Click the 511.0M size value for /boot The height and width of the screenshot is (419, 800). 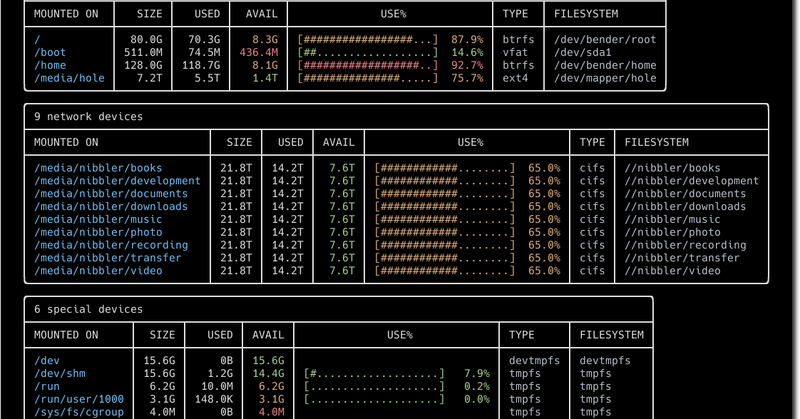[x=143, y=52]
